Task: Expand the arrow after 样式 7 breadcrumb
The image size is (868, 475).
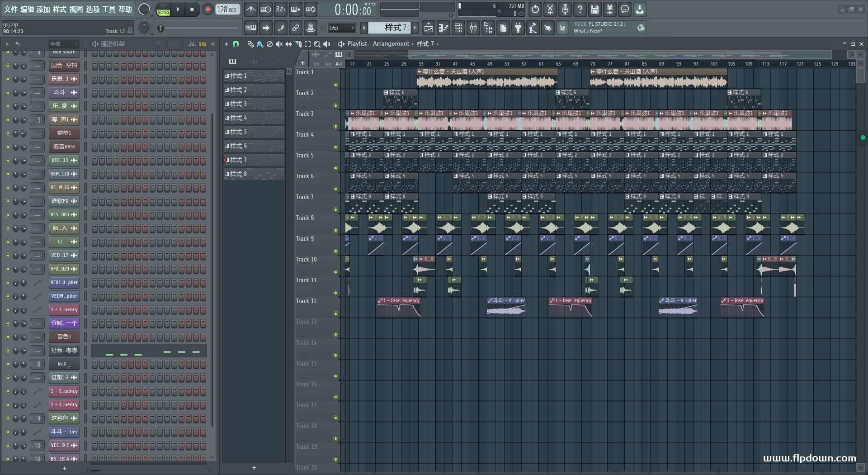Action: pos(437,44)
